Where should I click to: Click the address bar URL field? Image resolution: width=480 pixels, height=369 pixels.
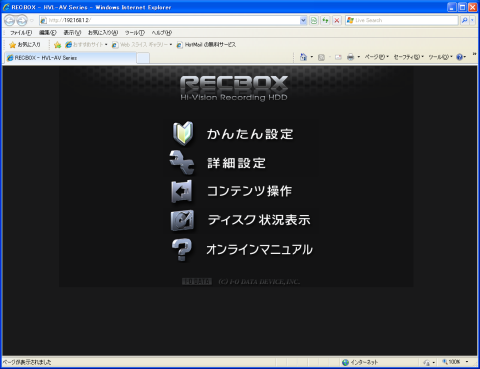click(169, 20)
